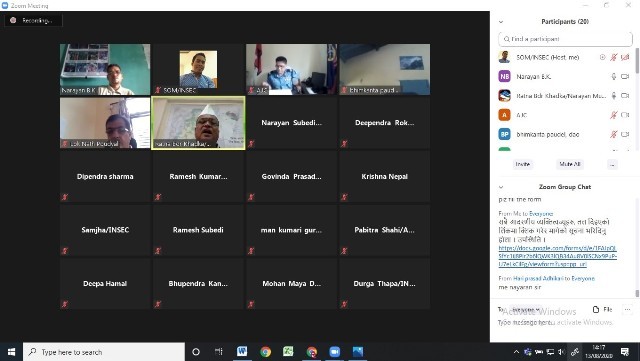Image resolution: width=640 pixels, height=361 pixels.
Task: Click the blue BP avatar icon
Action: tap(504, 134)
